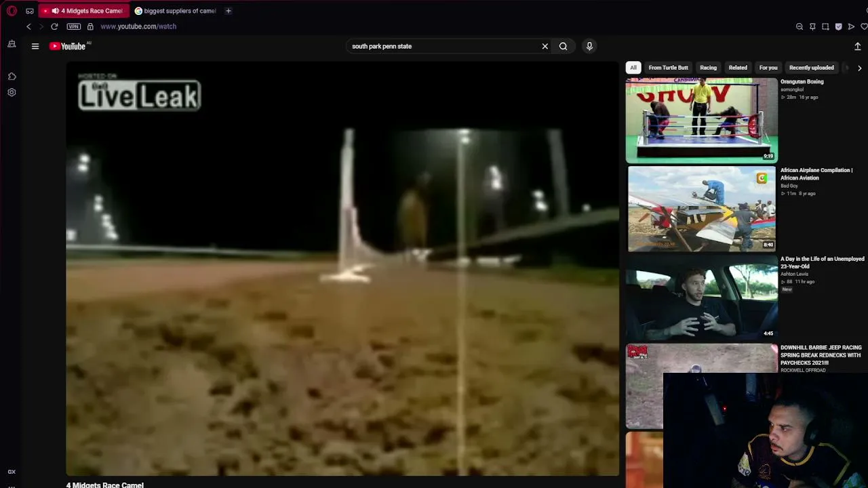
Task: Click the upload arrow icon in YouTube header
Action: [x=858, y=46]
